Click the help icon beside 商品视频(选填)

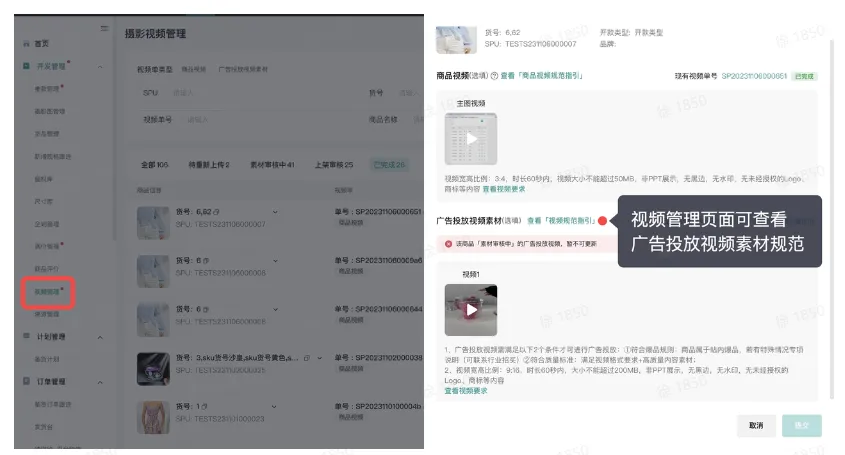pyautogui.click(x=494, y=76)
